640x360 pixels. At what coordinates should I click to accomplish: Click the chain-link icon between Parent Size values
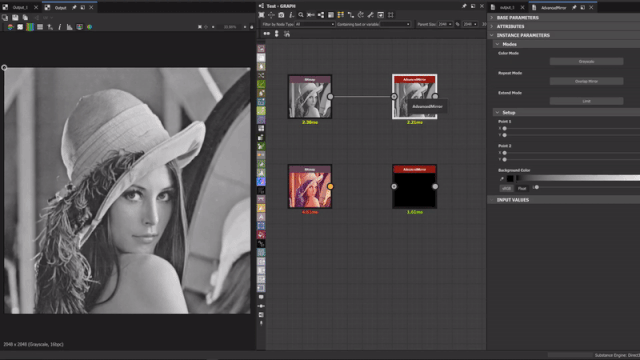click(458, 24)
